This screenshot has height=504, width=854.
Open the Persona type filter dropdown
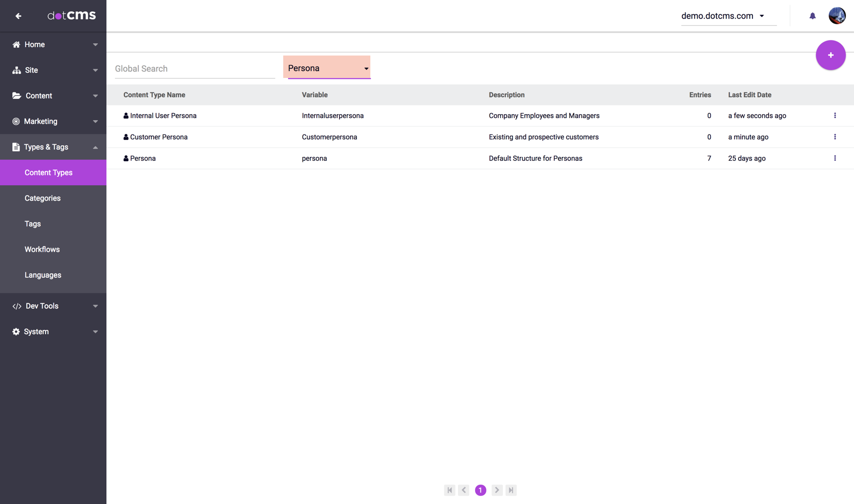[x=328, y=68]
